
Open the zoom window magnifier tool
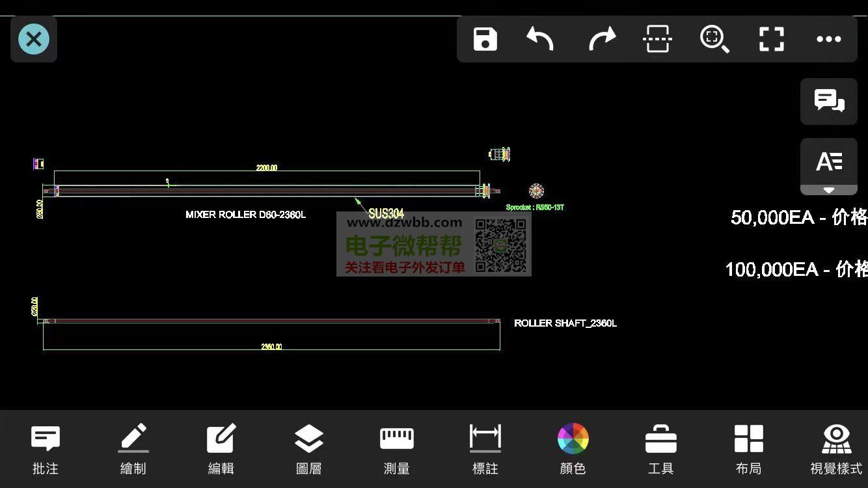[714, 39]
